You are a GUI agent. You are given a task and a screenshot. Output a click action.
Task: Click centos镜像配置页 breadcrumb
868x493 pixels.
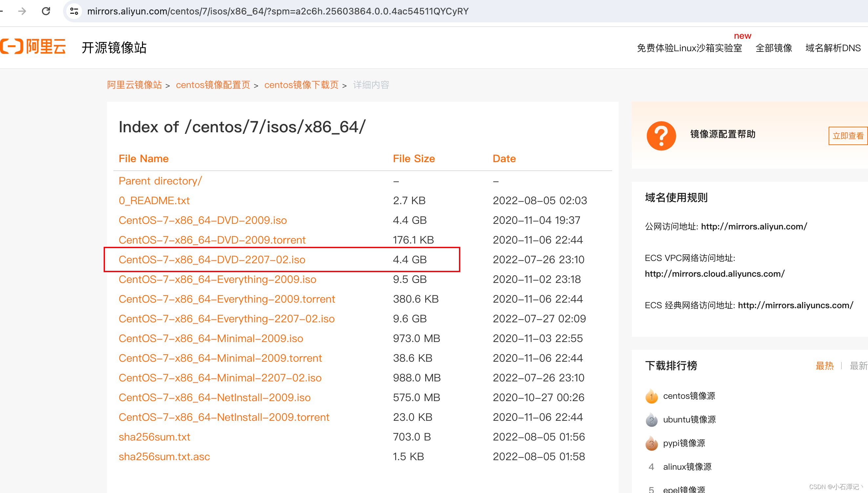[x=213, y=85]
